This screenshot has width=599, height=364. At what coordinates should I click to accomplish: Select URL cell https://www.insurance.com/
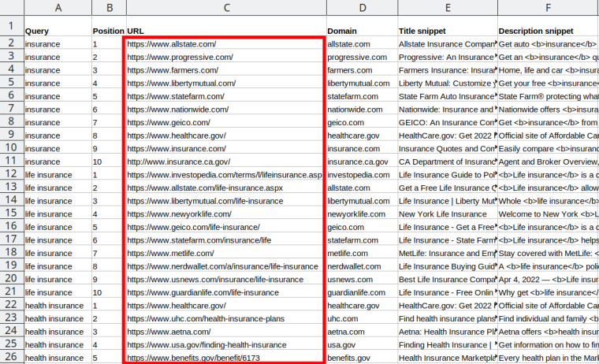[226, 148]
